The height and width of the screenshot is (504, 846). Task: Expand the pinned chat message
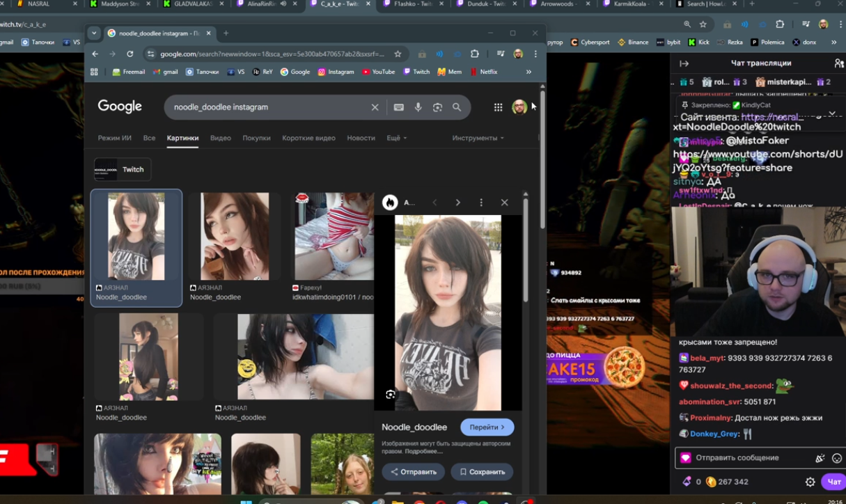pos(831,113)
